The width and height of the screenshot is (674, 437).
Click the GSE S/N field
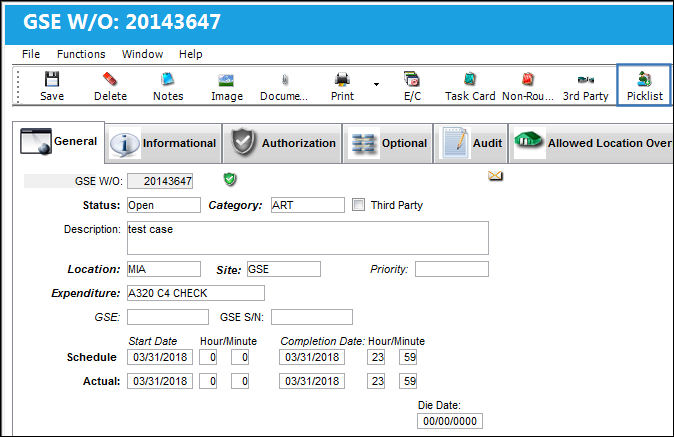pyautogui.click(x=312, y=317)
